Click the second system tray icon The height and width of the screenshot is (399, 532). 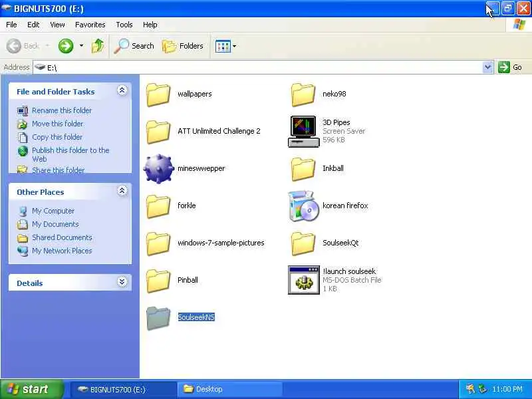pyautogui.click(x=482, y=389)
